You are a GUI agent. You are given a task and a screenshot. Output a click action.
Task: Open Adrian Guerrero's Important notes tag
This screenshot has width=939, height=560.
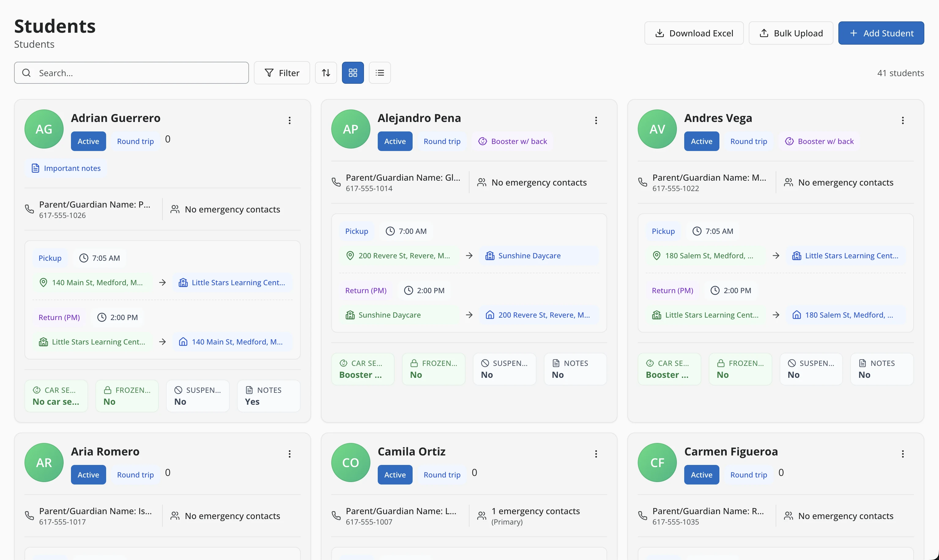pos(66,168)
